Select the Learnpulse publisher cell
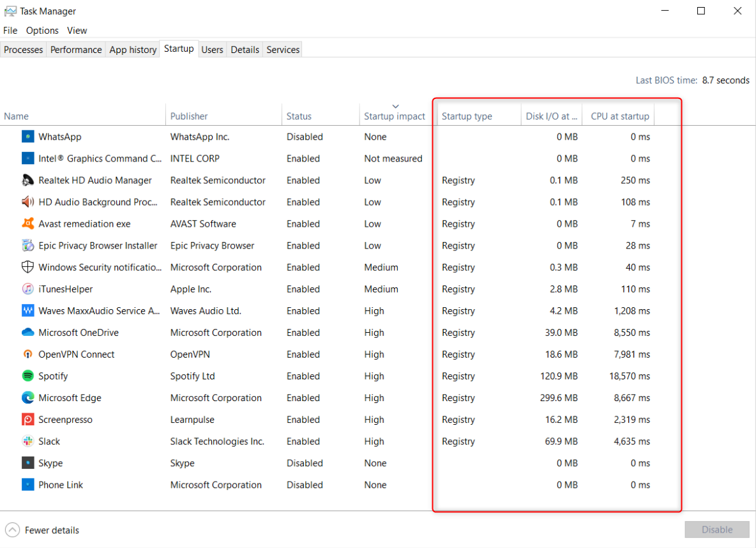Screen dimensions: 756x548 [x=192, y=419]
